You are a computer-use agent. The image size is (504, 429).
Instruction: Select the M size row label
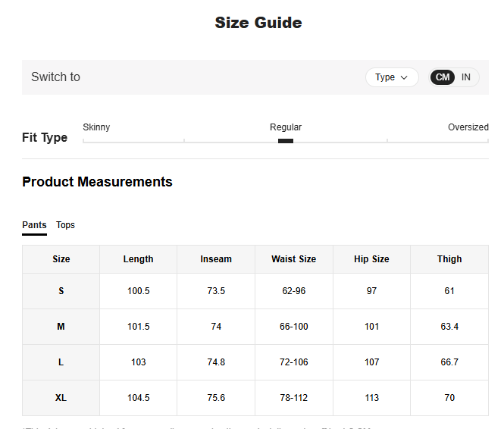pyautogui.click(x=61, y=327)
